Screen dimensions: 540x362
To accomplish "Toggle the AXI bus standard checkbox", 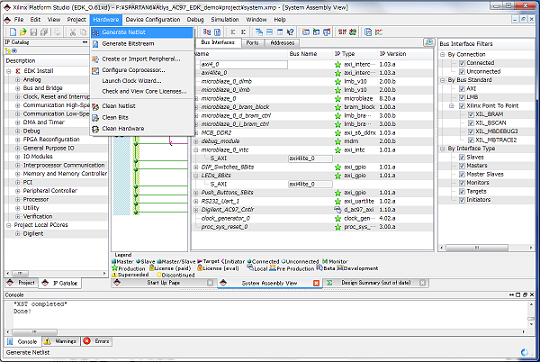I will 462,89.
